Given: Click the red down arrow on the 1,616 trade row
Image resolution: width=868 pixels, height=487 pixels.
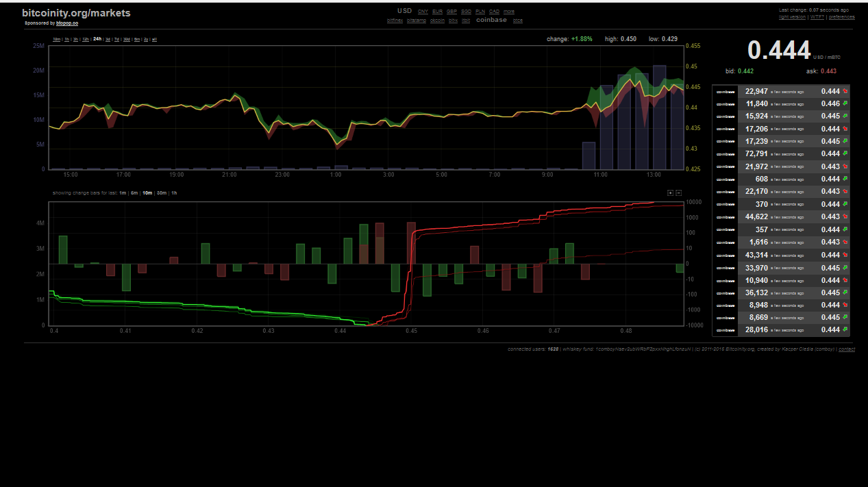Looking at the screenshot, I should coord(845,242).
